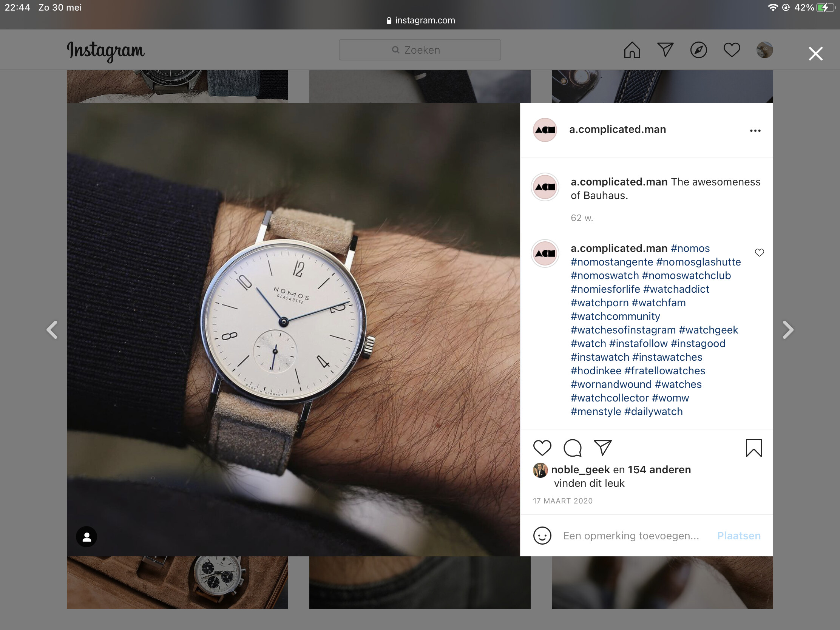840x630 pixels.
Task: Click the 62 w. caption timestamp
Action: point(581,218)
